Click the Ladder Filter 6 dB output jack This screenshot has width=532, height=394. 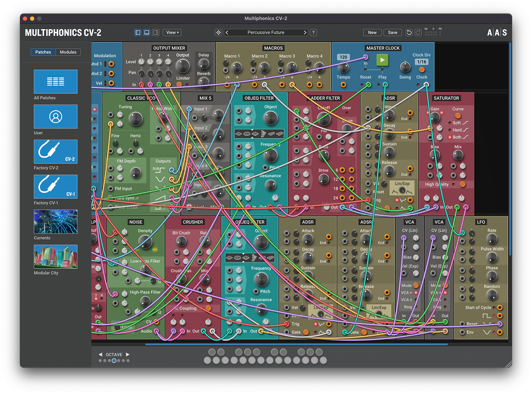(342, 170)
